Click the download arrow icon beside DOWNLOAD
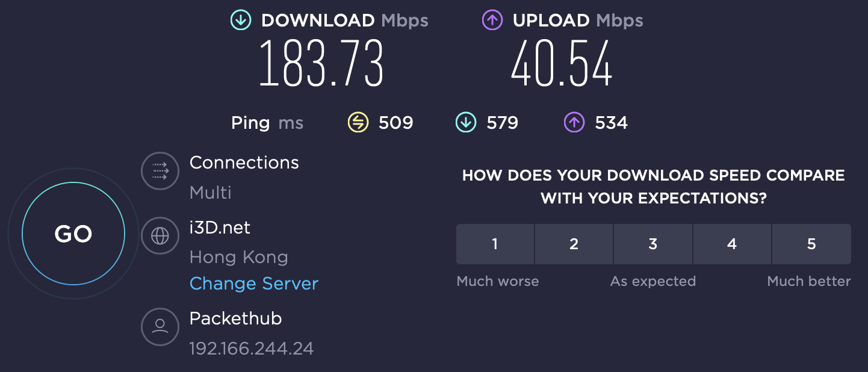Screen dimensions: 868x372 [240, 20]
